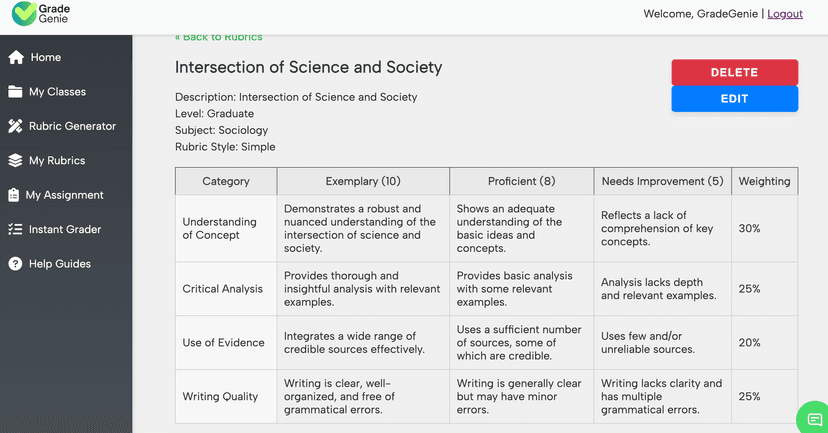
Task: Click the My Assignment clipboard icon
Action: point(15,195)
